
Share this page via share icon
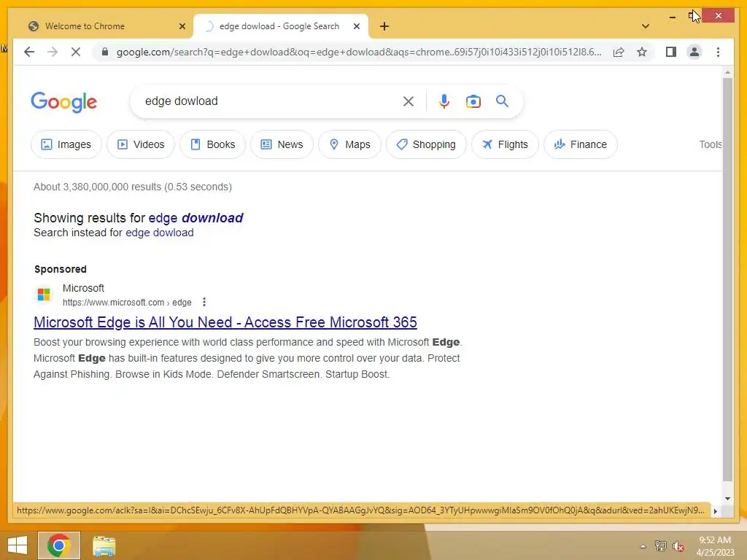[x=619, y=52]
